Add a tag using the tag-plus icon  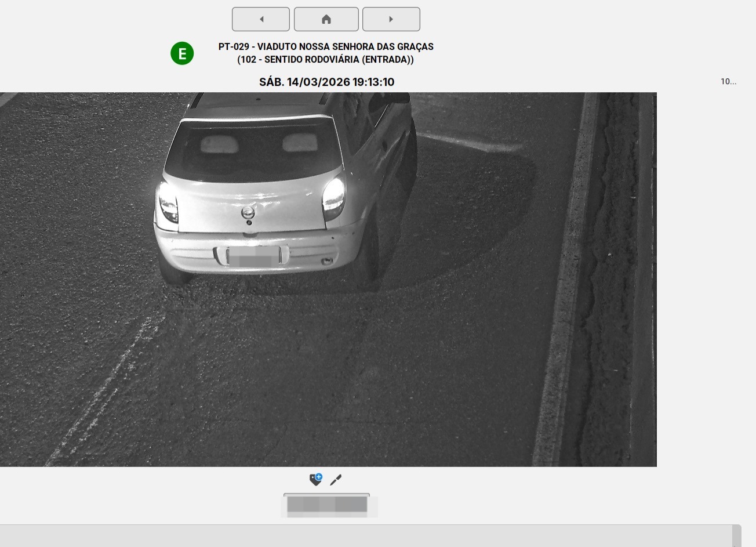(x=315, y=480)
